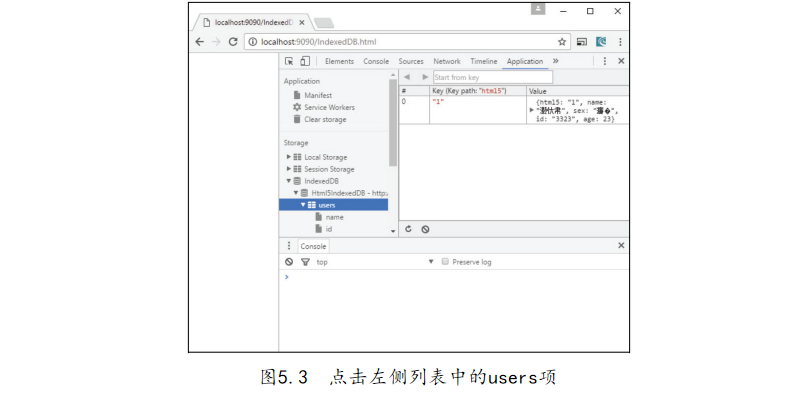The width and height of the screenshot is (803, 395).
Task: Open a new browser tab
Action: coord(324,23)
